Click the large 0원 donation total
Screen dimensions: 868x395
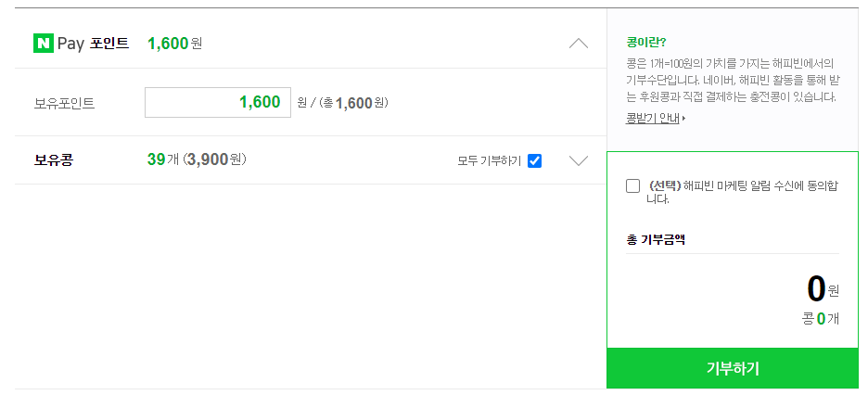pyautogui.click(x=823, y=289)
